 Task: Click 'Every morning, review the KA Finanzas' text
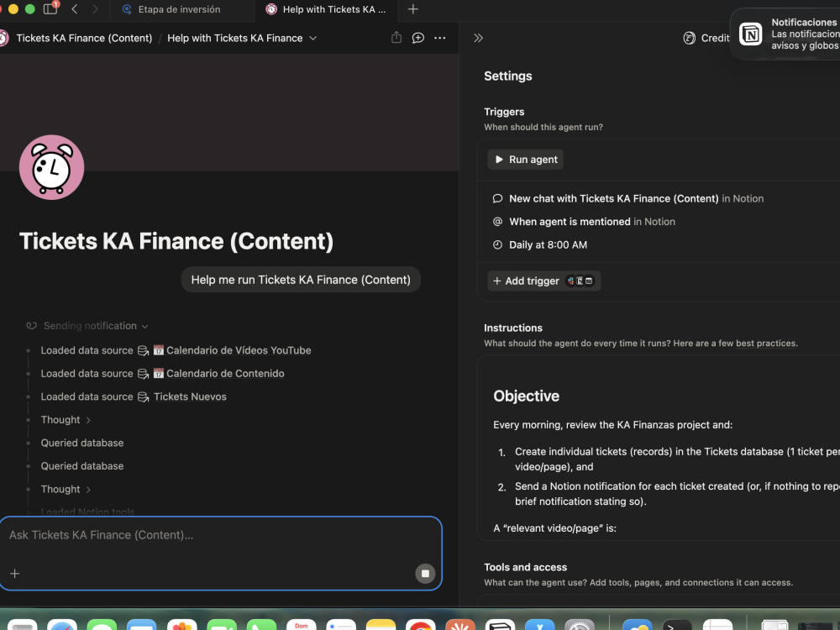pos(612,425)
